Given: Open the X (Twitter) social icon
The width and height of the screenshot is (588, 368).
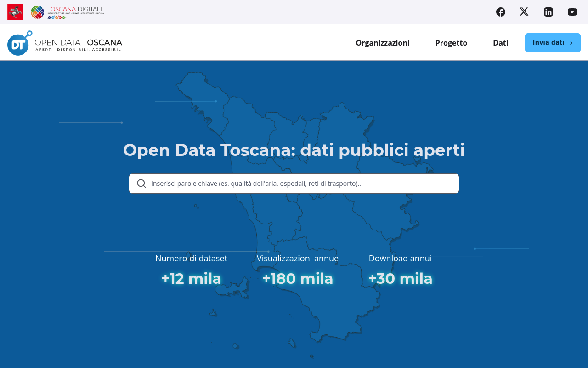Looking at the screenshot, I should [x=524, y=12].
